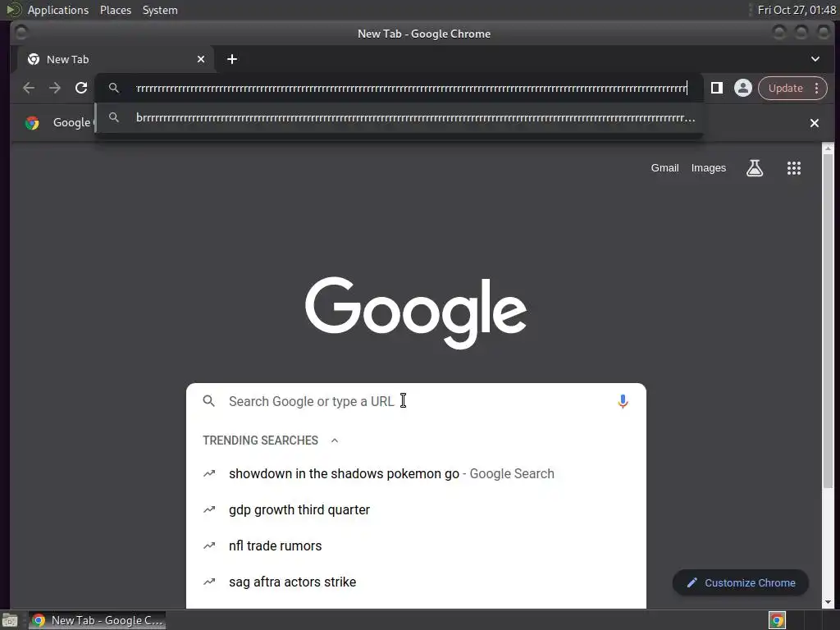Select gdp growth third quarter suggestion

[416, 509]
